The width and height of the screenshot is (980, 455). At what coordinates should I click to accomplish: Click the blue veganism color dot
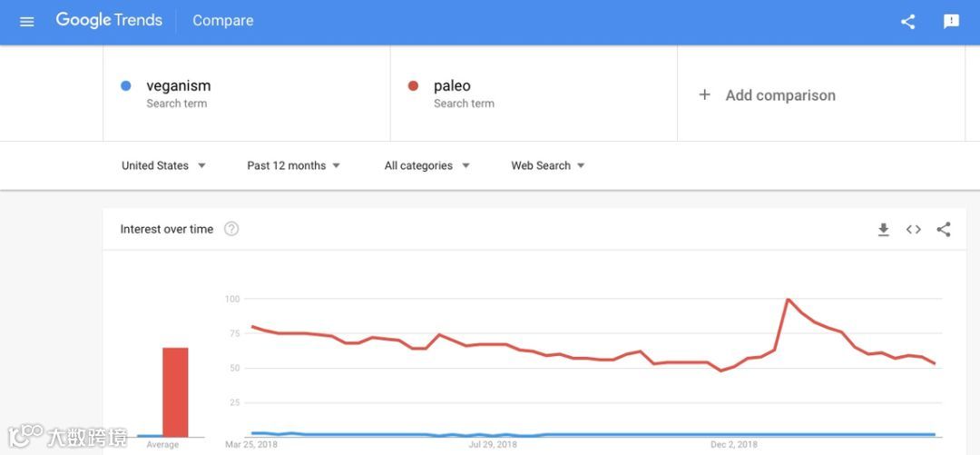(126, 86)
